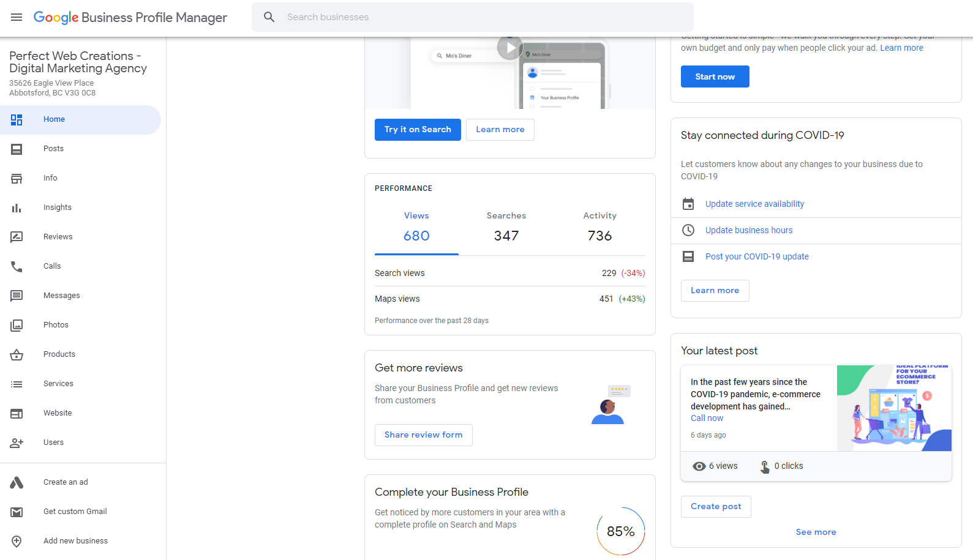This screenshot has width=973, height=560.
Task: Click the Services list icon
Action: coord(17,384)
